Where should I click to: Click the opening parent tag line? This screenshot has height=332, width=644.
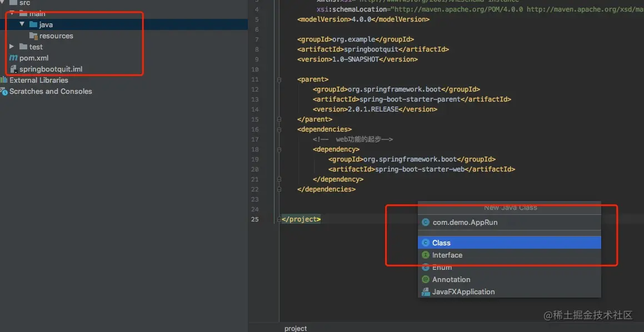312,79
